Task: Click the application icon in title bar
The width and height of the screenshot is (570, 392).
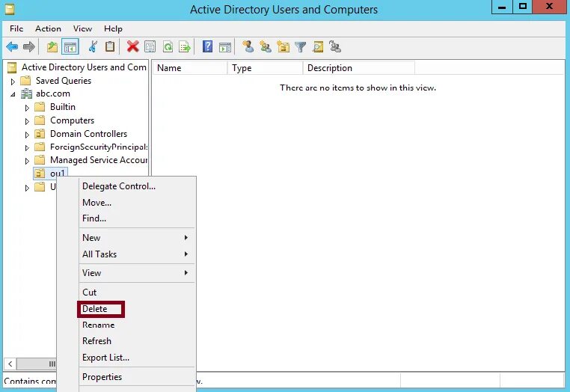Action: (10, 9)
